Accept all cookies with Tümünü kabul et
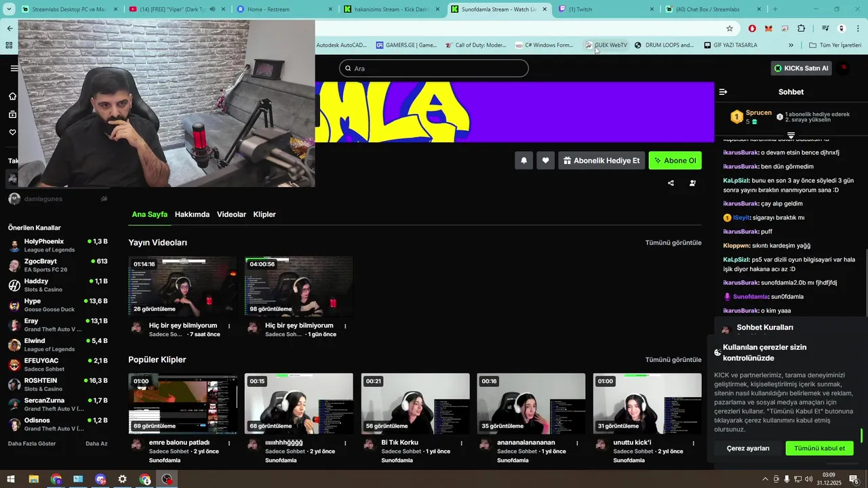This screenshot has height=488, width=868. (x=819, y=448)
